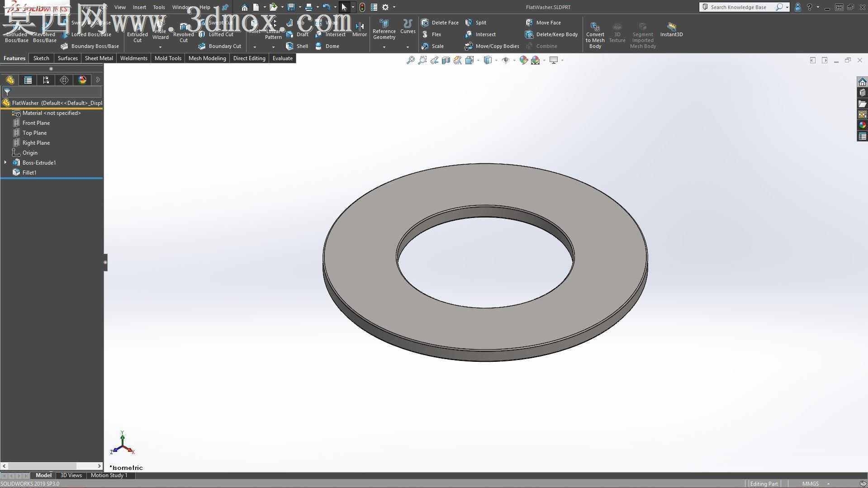Image resolution: width=868 pixels, height=488 pixels.
Task: Activate the Select cursor tool
Action: pos(344,7)
